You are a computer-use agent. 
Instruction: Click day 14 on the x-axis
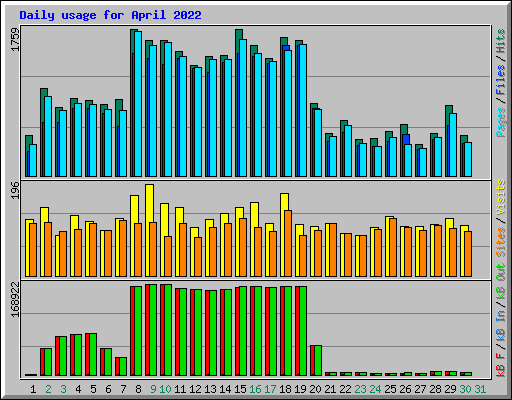225,389
